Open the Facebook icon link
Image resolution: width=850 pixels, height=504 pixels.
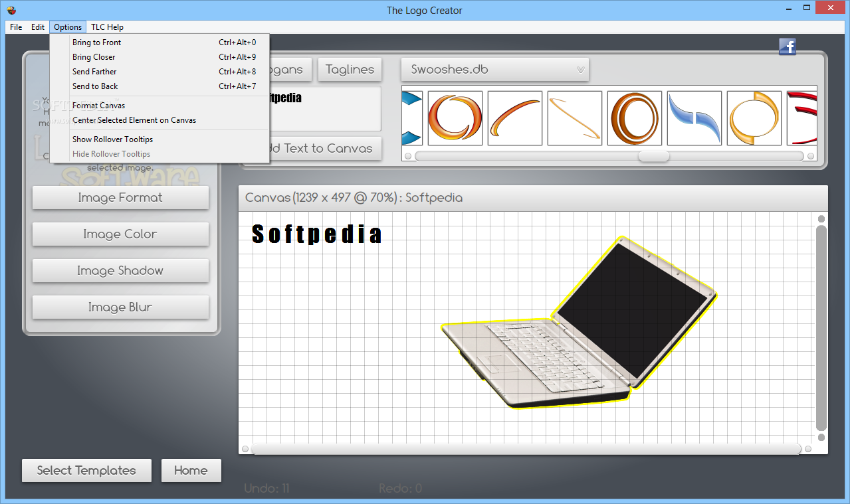[x=788, y=46]
